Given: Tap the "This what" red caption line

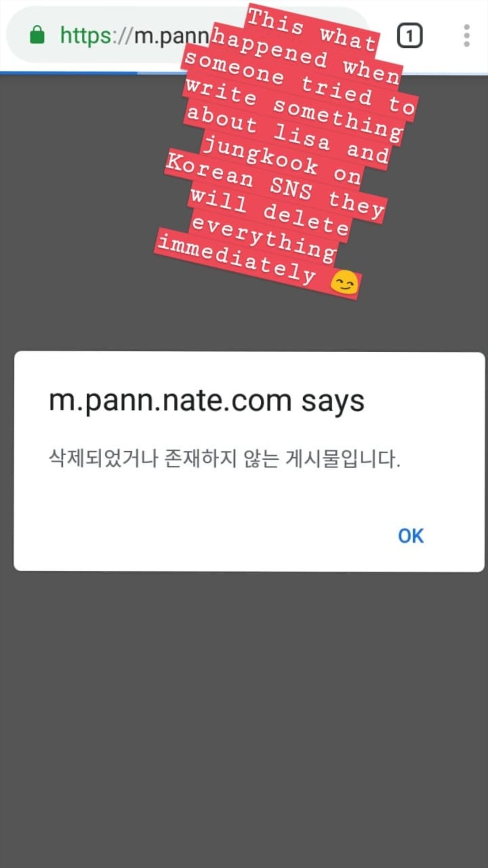Looking at the screenshot, I should click(312, 28).
